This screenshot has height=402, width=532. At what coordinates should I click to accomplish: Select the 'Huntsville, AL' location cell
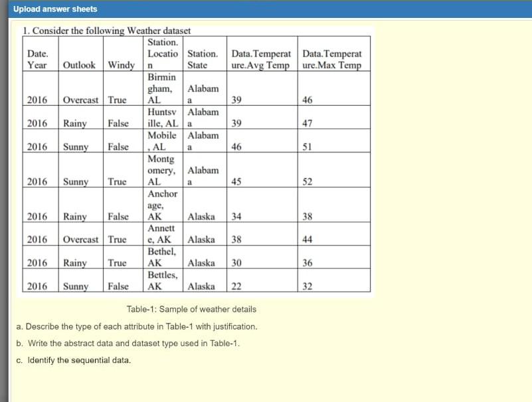pyautogui.click(x=163, y=118)
